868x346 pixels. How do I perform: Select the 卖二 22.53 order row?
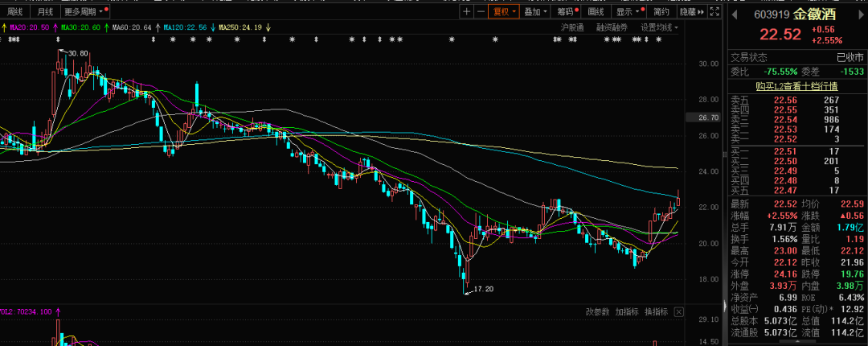tap(796, 129)
